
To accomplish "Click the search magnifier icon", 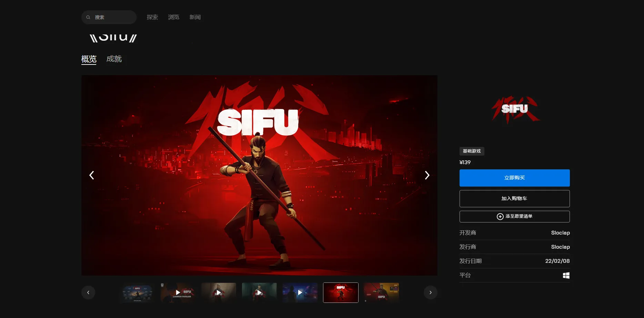I will coord(88,17).
